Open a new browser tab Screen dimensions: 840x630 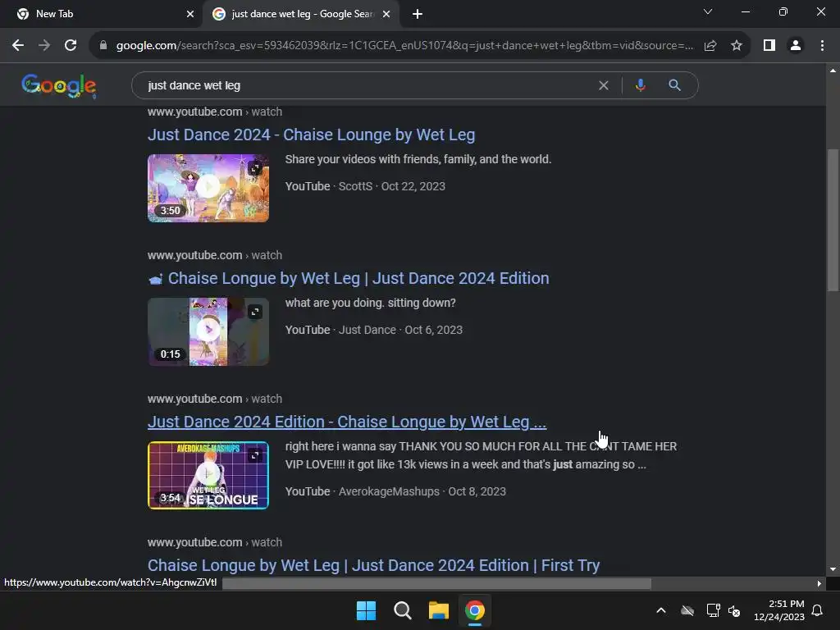coord(418,14)
